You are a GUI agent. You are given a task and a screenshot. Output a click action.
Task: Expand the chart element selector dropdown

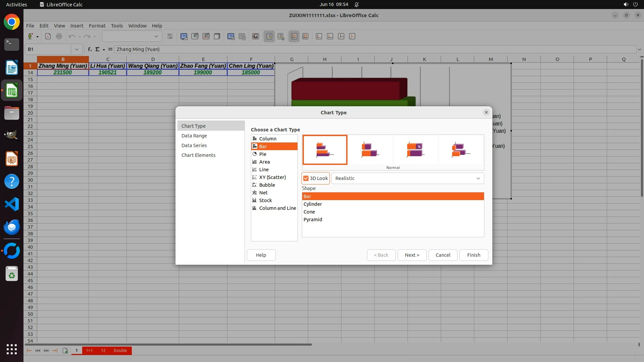point(156,37)
